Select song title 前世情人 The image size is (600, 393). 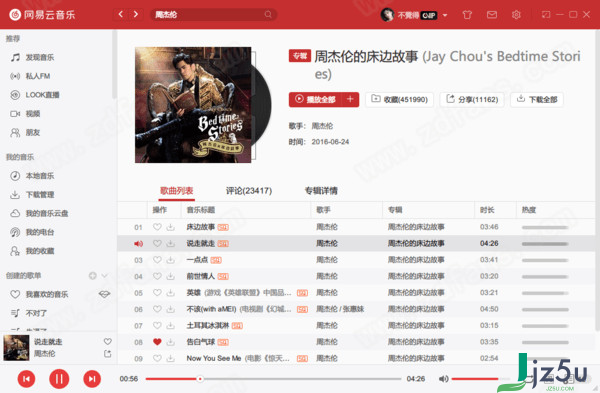201,276
